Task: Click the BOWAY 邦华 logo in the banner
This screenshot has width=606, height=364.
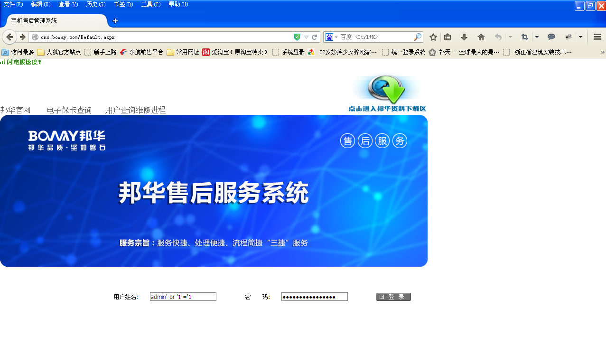Action: [x=67, y=140]
